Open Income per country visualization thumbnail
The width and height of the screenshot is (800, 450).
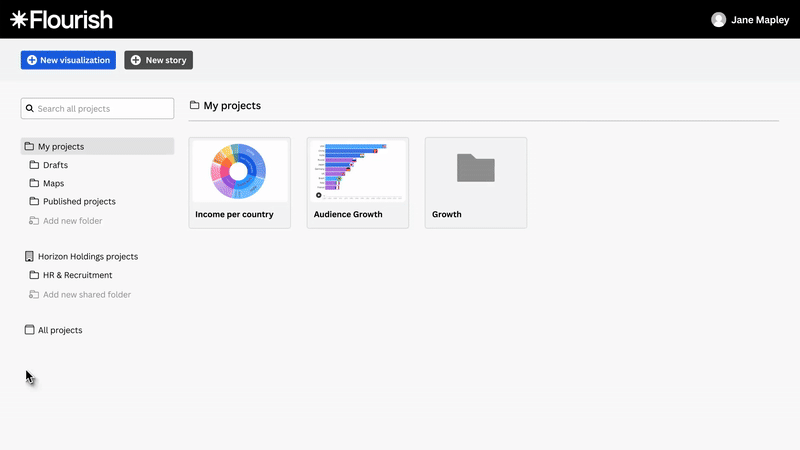click(x=239, y=171)
